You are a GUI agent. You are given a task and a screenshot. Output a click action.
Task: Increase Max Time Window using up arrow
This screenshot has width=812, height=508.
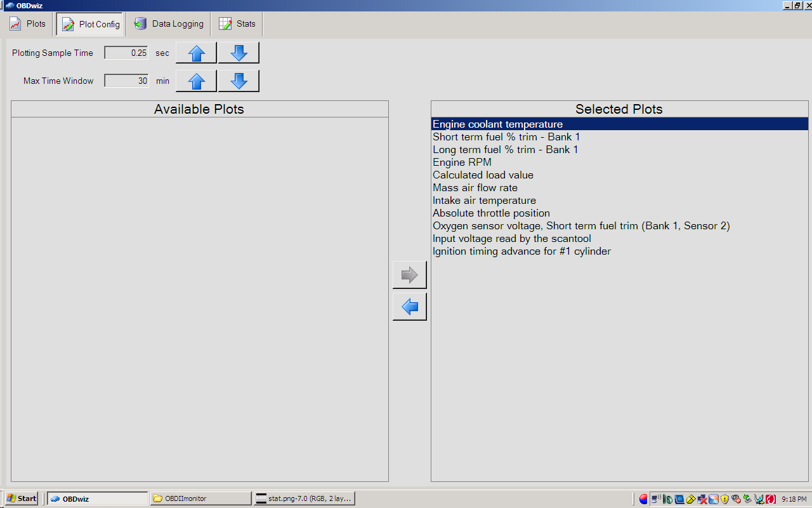(x=196, y=81)
